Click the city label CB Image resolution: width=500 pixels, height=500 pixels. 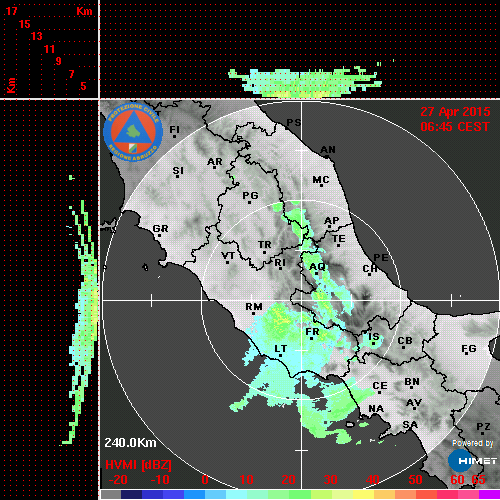pyautogui.click(x=405, y=341)
